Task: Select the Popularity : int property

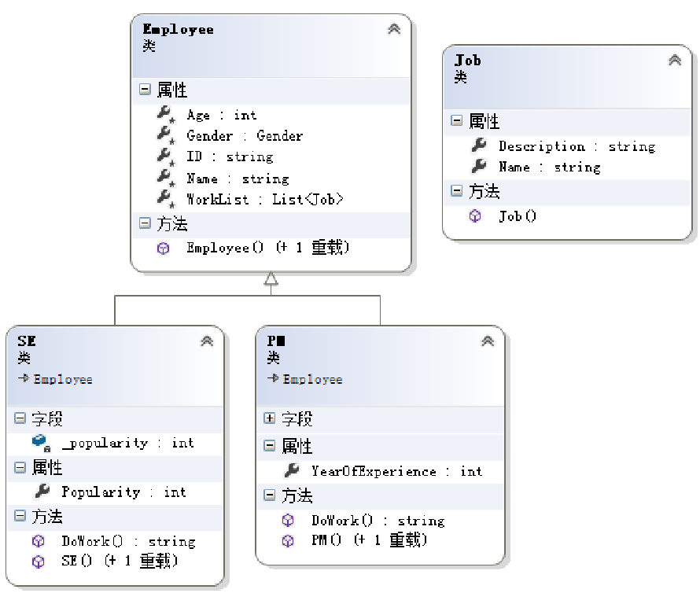Action: [x=123, y=492]
